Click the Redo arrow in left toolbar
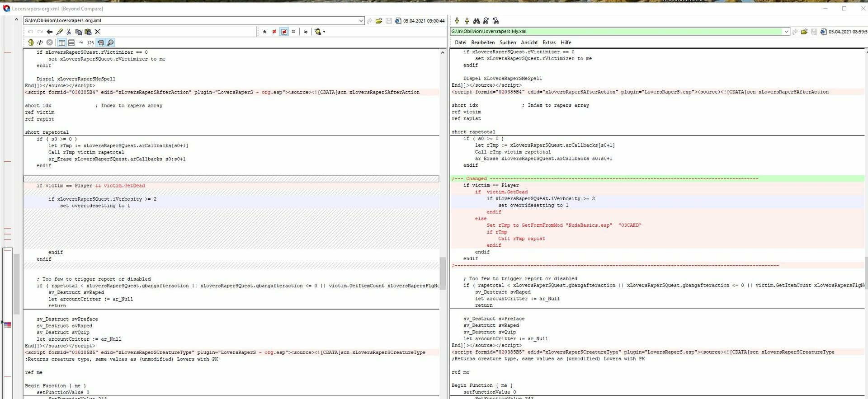This screenshot has height=399, width=868. pyautogui.click(x=40, y=32)
